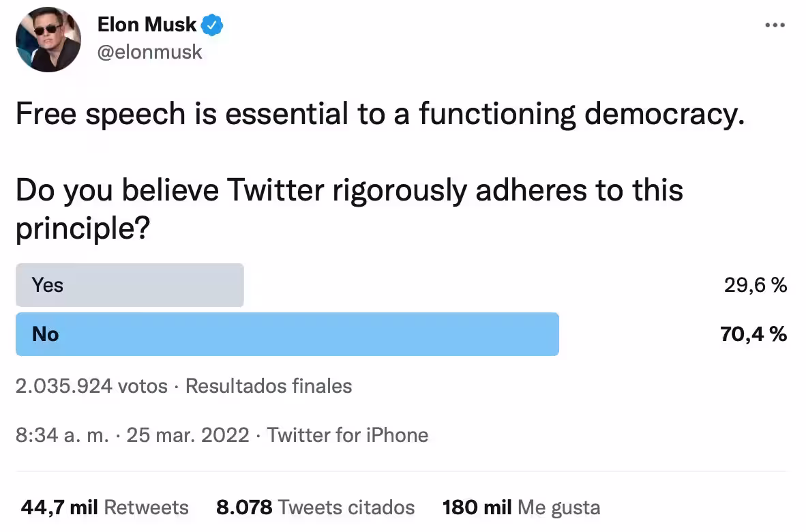Click the 2.035.924 votos count

click(91, 386)
